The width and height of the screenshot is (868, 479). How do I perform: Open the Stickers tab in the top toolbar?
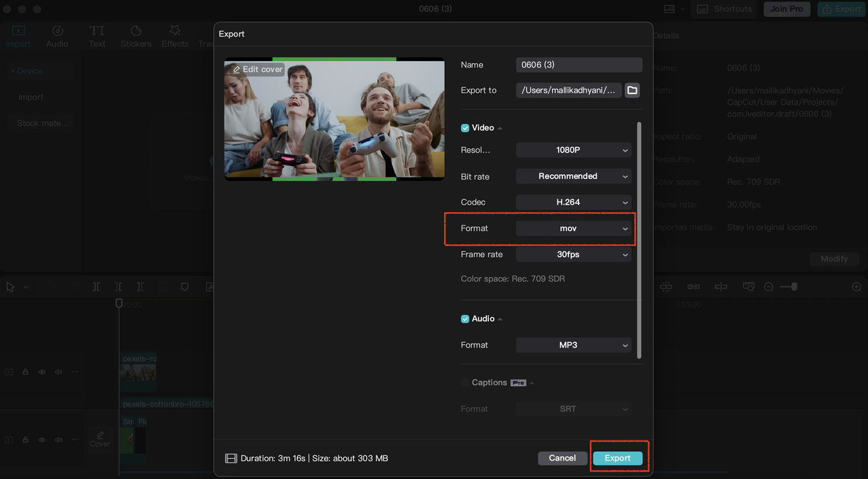point(136,37)
